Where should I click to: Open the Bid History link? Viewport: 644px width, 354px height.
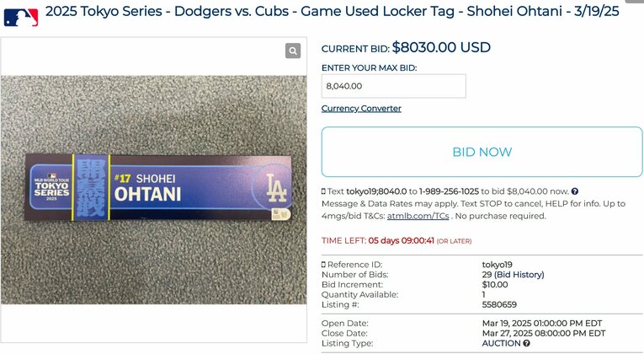click(x=519, y=275)
